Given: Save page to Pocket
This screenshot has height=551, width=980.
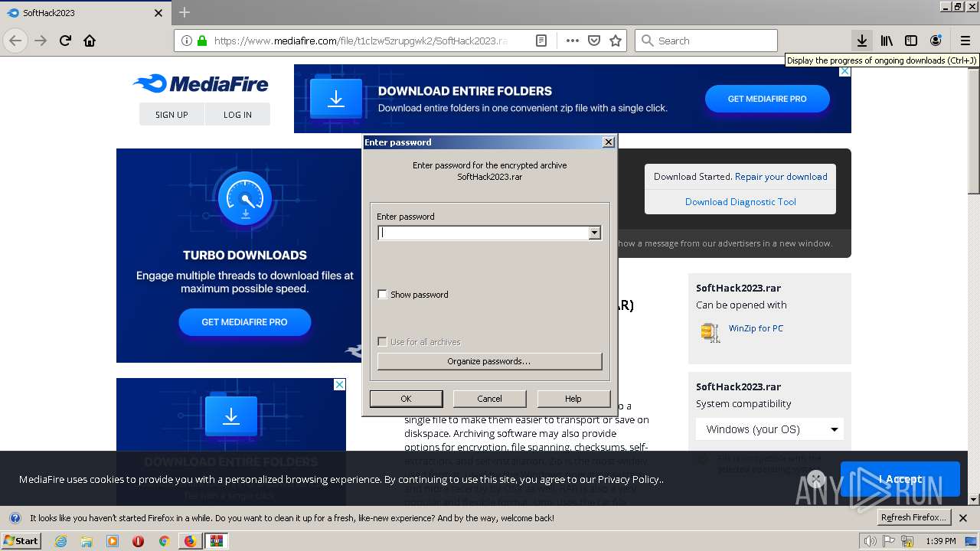Looking at the screenshot, I should point(593,41).
